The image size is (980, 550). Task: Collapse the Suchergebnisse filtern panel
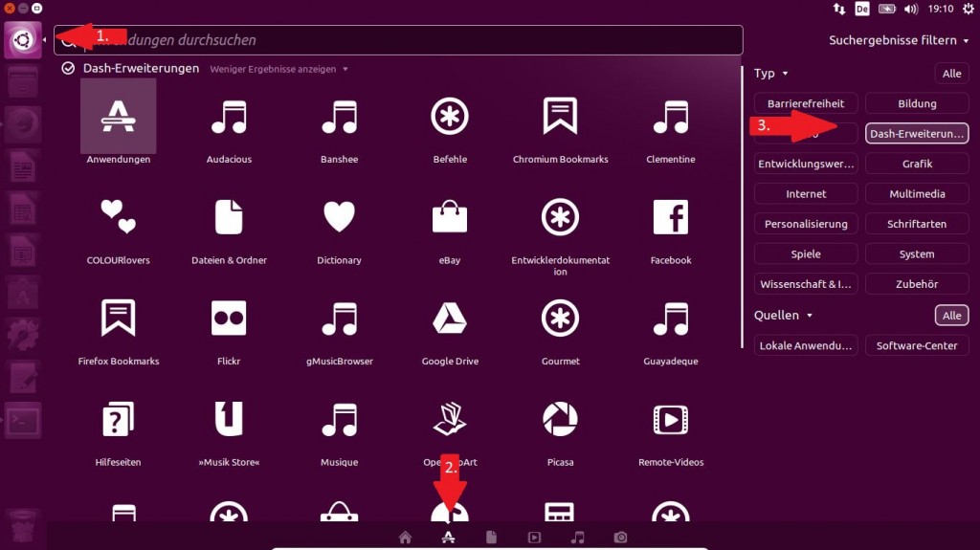[x=899, y=41]
